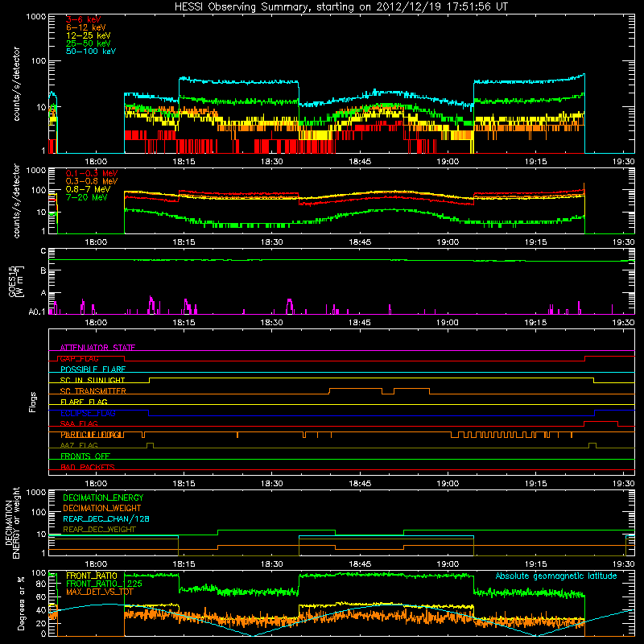Click the DECIMATION_ENERGY legend label
Image resolution: width=644 pixels, height=644 pixels.
click(x=103, y=497)
